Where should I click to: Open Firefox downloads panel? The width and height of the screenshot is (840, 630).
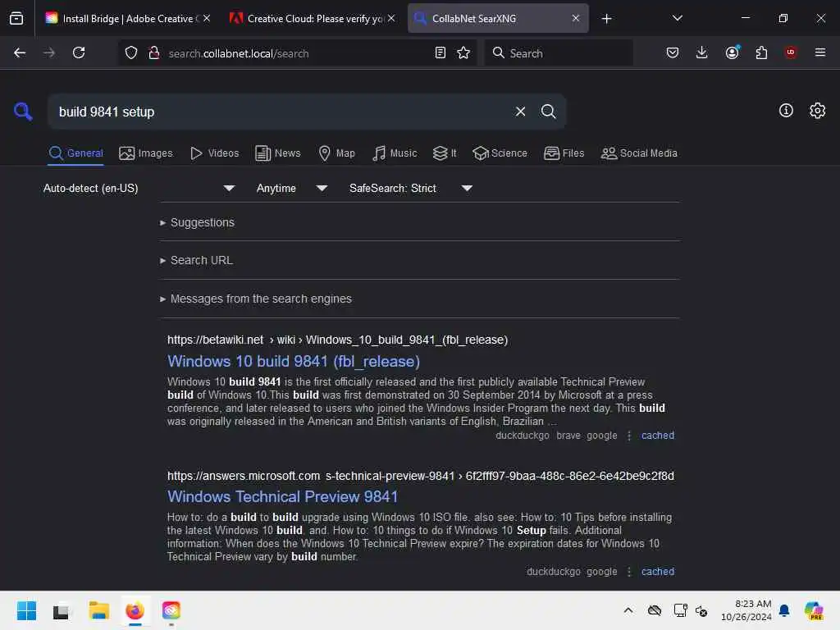[701, 52]
